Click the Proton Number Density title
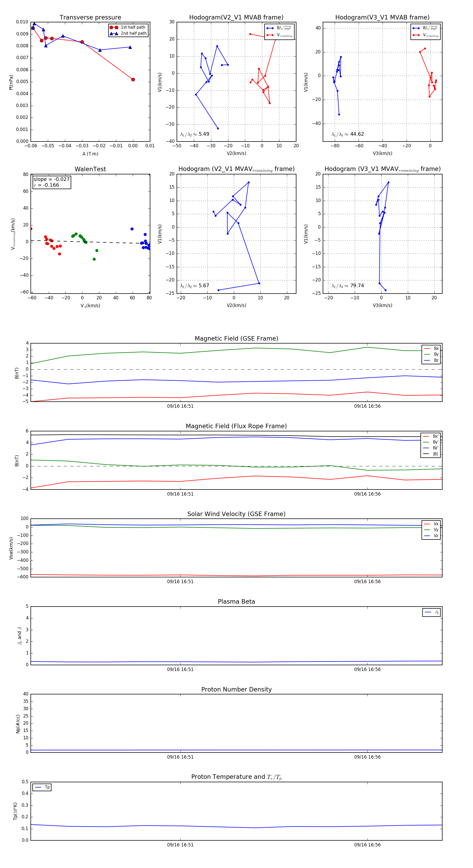Screen dimensions: 473x868 [236, 689]
